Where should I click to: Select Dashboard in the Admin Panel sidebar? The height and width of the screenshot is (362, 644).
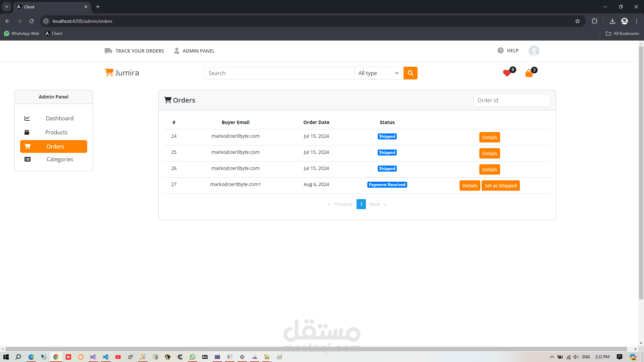[59, 118]
